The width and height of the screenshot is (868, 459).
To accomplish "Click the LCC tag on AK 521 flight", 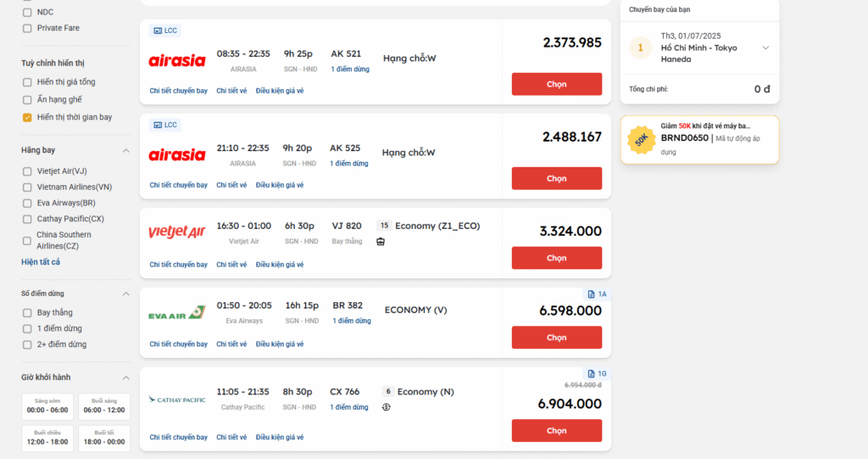I will [x=165, y=31].
